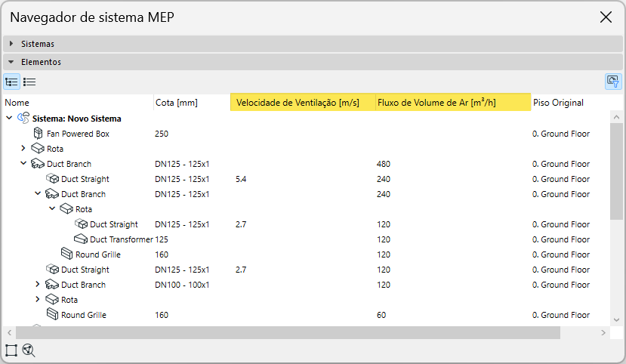Image resolution: width=626 pixels, height=364 pixels.
Task: Expand the DN100 Duct Branch node
Action: pyautogui.click(x=38, y=285)
